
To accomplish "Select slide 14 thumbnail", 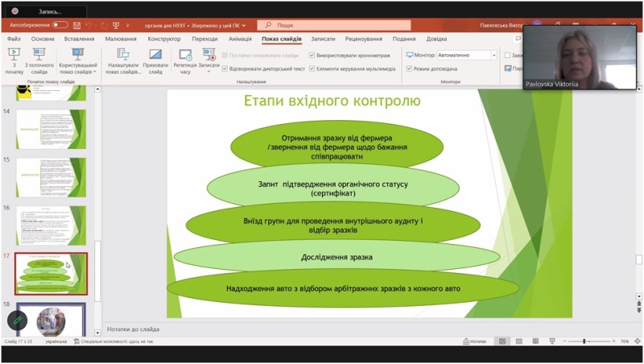I will pos(51,129).
